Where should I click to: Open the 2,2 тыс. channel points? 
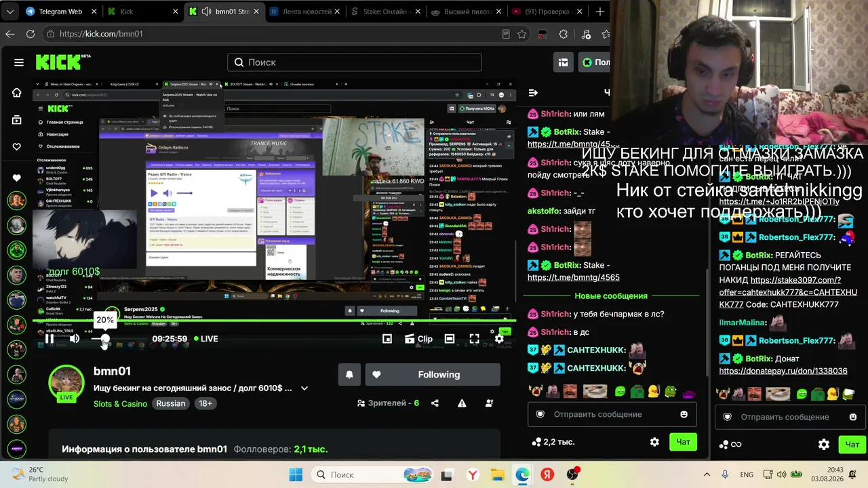(553, 442)
